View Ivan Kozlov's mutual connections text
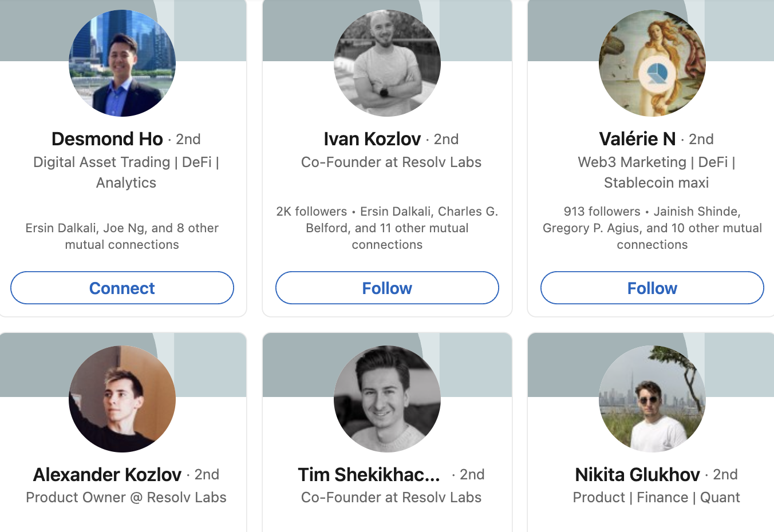774x532 pixels. click(387, 228)
